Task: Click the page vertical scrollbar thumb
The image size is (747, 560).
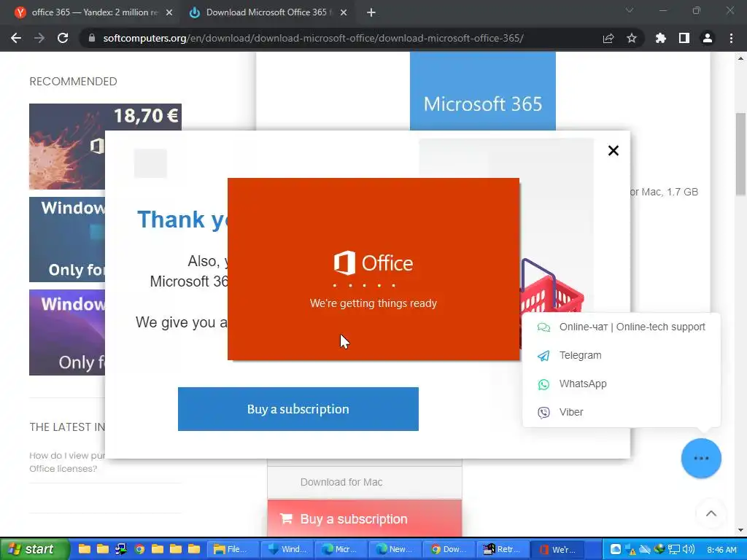Action: pos(740,153)
